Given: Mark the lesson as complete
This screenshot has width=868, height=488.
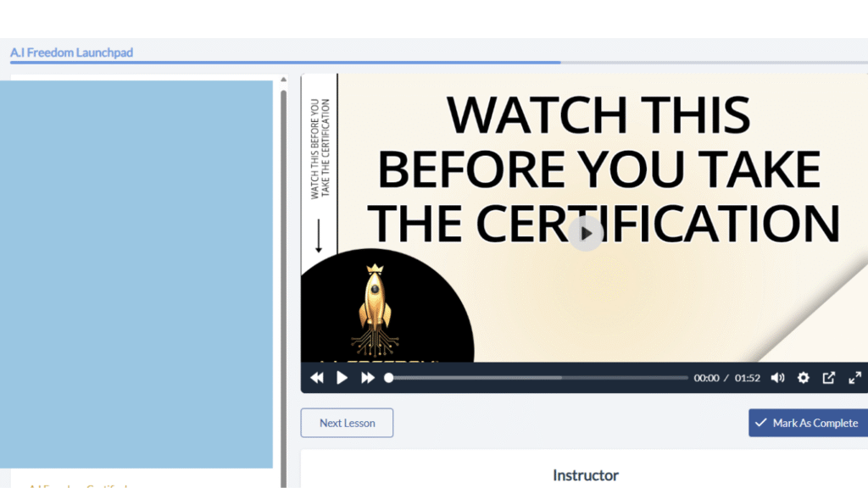Looking at the screenshot, I should click(808, 423).
